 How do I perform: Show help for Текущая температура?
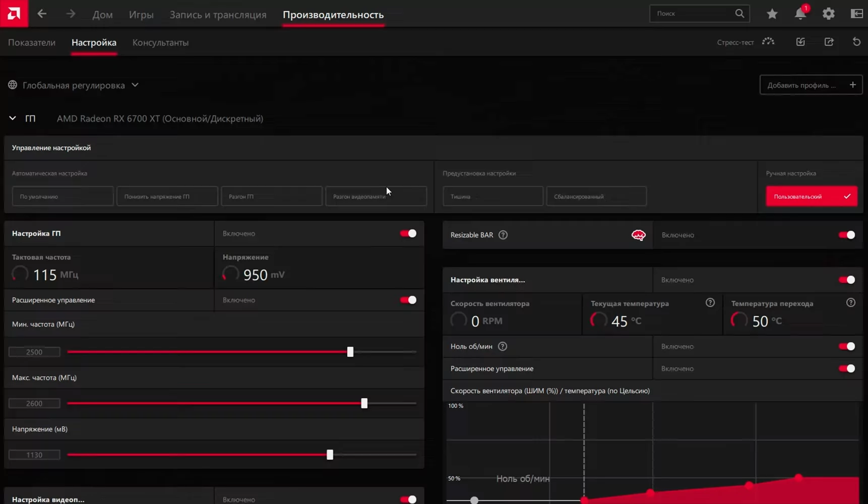coord(710,303)
